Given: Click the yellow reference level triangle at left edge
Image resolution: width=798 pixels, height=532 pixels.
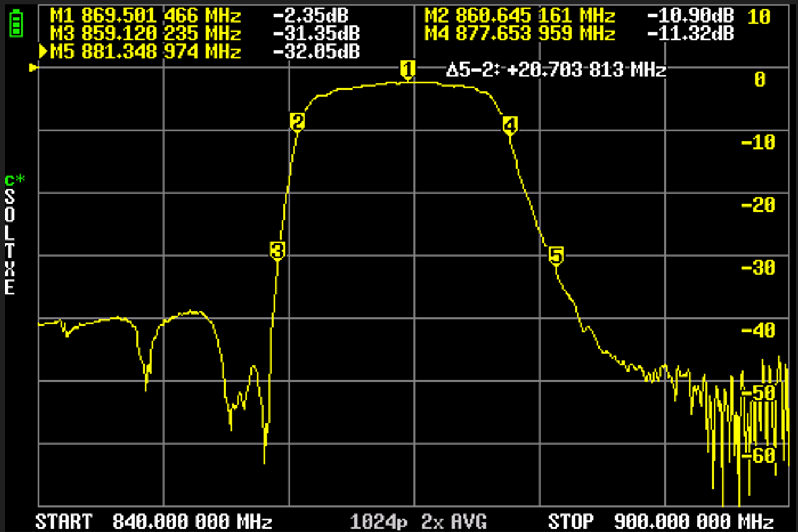Looking at the screenshot, I should pos(34,68).
